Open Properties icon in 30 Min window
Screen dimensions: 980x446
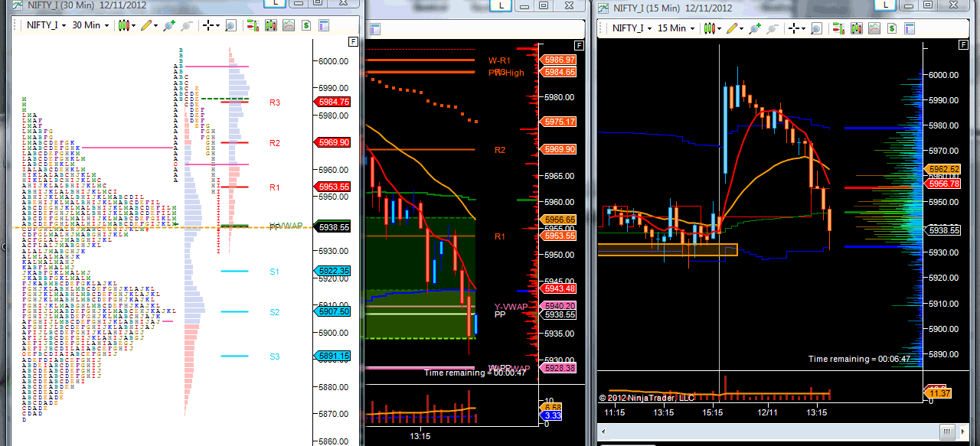[x=324, y=25]
